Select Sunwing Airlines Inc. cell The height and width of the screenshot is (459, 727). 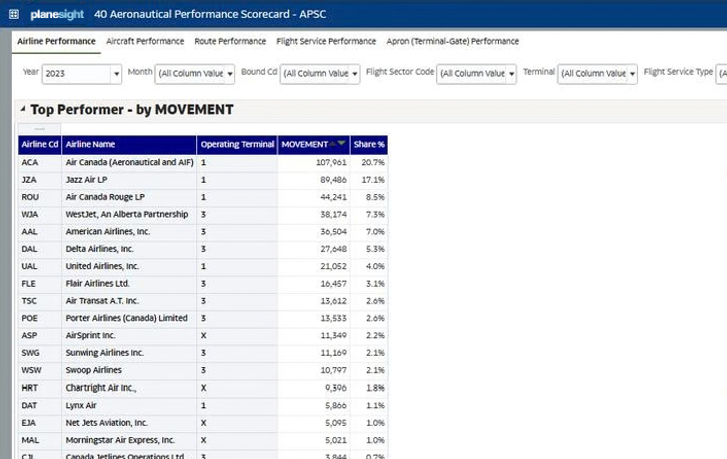129,353
